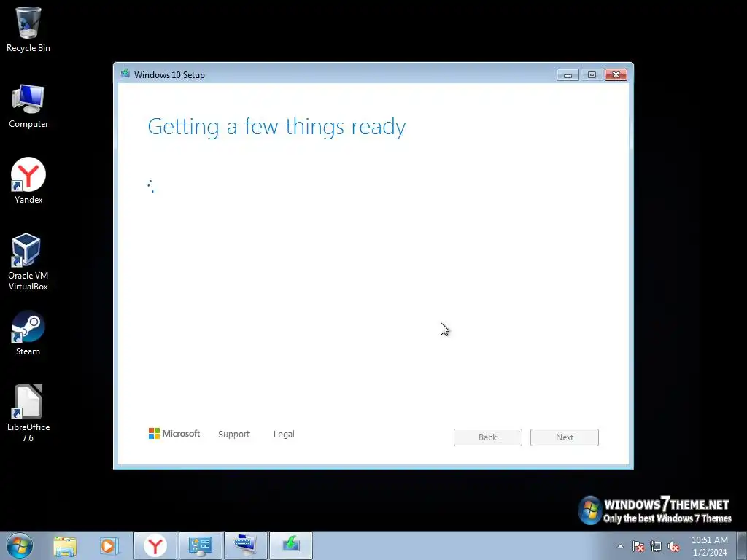Open the Action Center flag icon

pyautogui.click(x=638, y=546)
